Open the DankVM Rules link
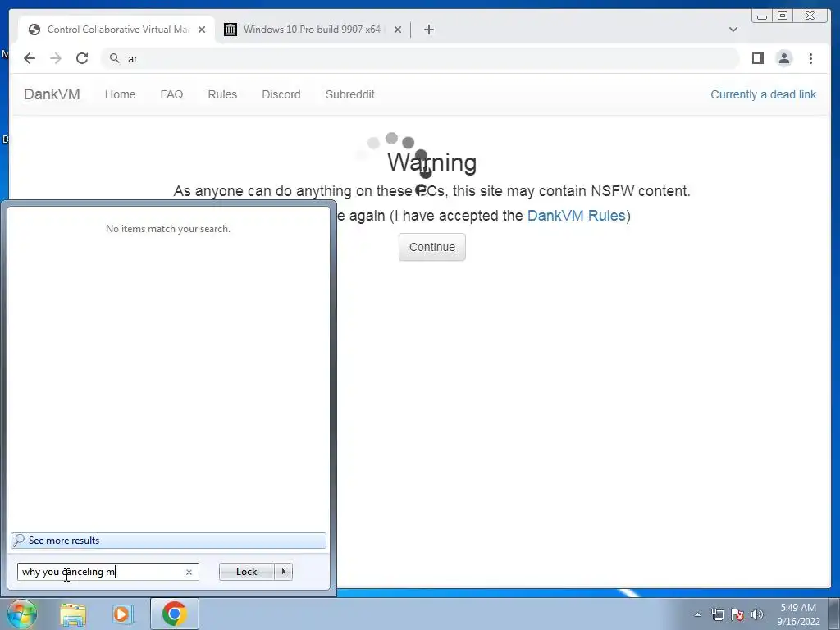 point(577,216)
